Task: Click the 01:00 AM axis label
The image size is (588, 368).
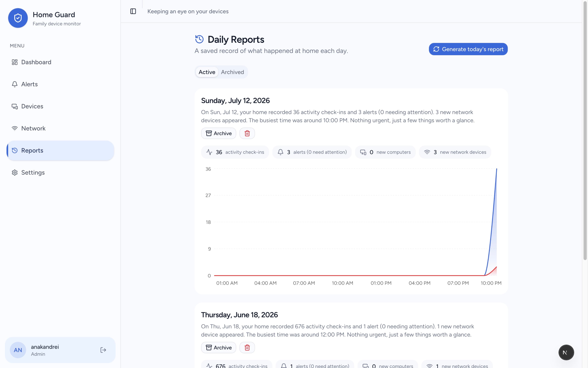Action: [x=227, y=283]
